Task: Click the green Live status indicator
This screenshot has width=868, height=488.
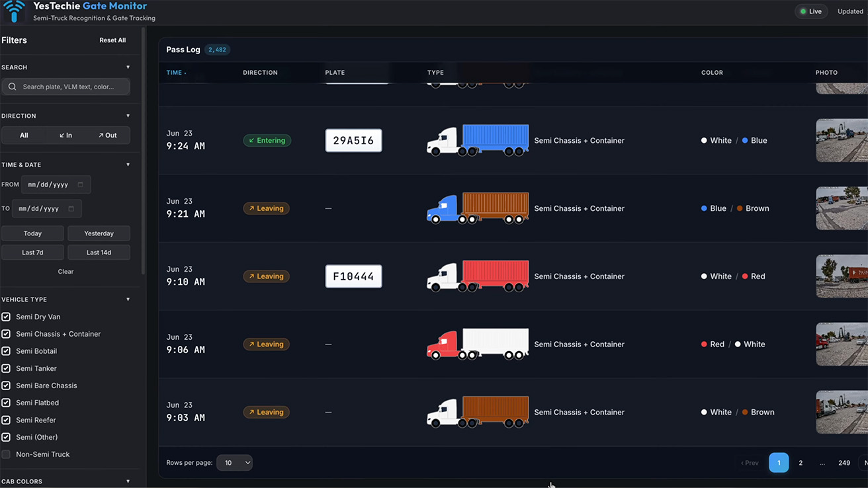Action: pyautogui.click(x=810, y=11)
